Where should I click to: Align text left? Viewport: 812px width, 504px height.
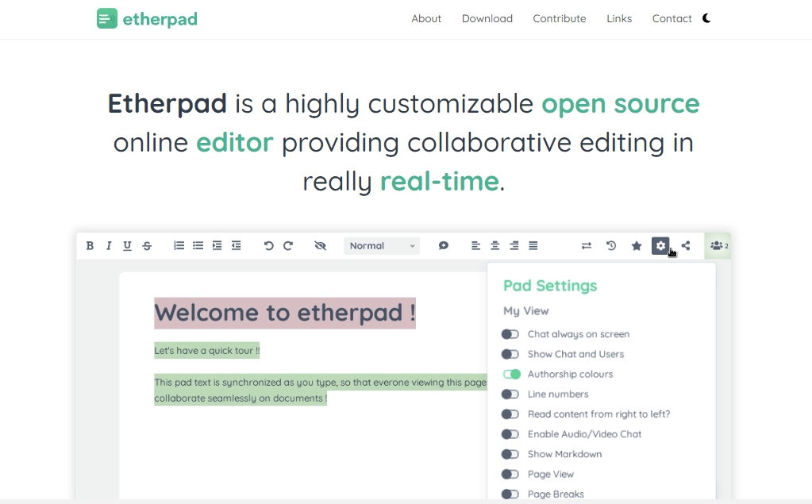pyautogui.click(x=475, y=245)
